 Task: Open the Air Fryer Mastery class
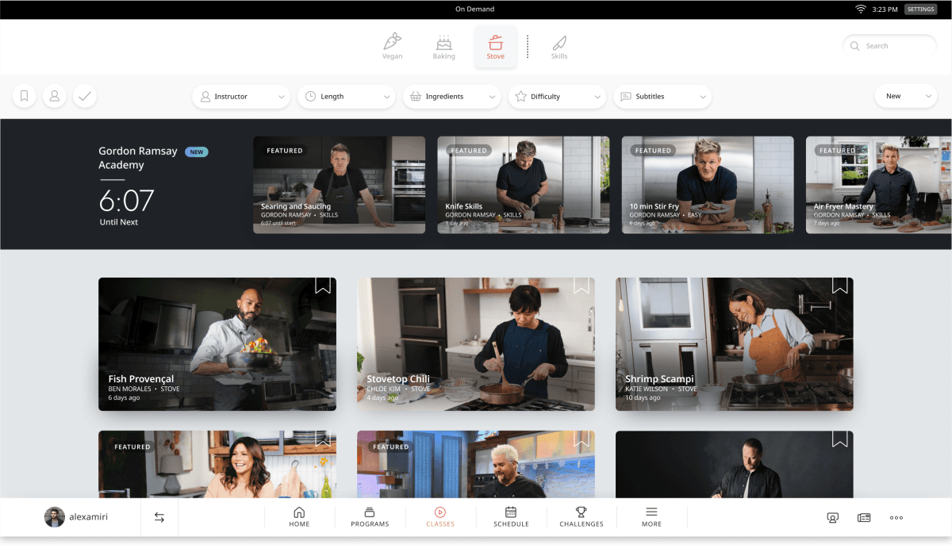click(x=879, y=185)
